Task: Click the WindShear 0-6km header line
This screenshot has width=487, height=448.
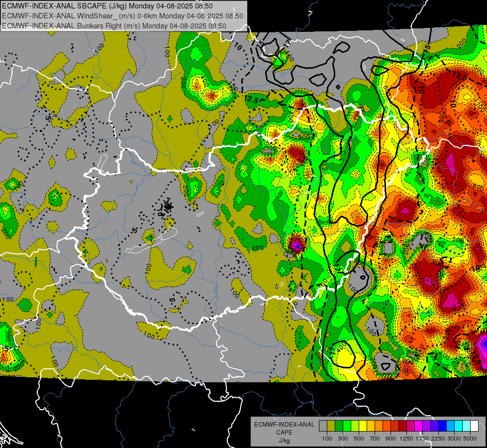Action: pos(122,16)
